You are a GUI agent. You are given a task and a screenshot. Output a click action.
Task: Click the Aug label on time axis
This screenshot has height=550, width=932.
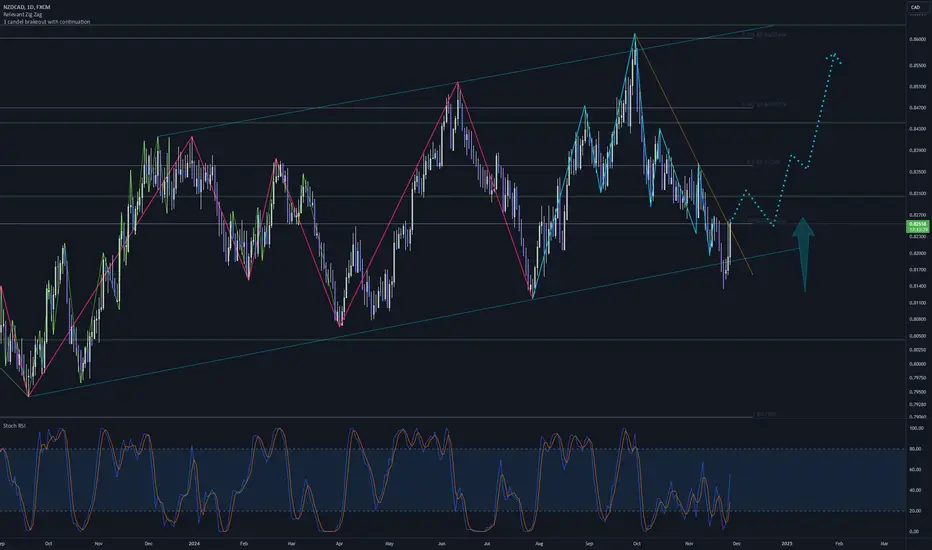click(x=539, y=543)
